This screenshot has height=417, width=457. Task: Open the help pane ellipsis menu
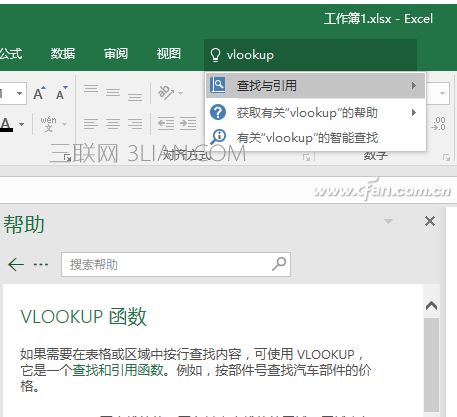click(41, 265)
